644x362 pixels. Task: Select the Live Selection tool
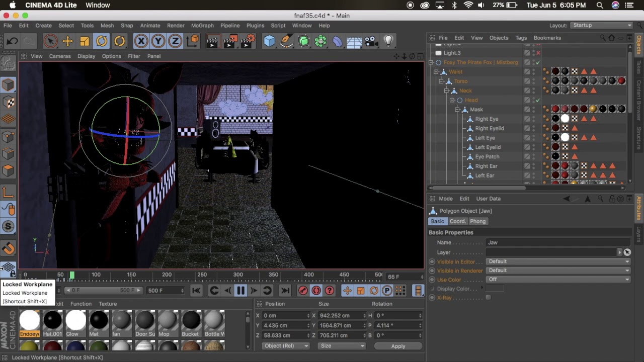pos(50,41)
